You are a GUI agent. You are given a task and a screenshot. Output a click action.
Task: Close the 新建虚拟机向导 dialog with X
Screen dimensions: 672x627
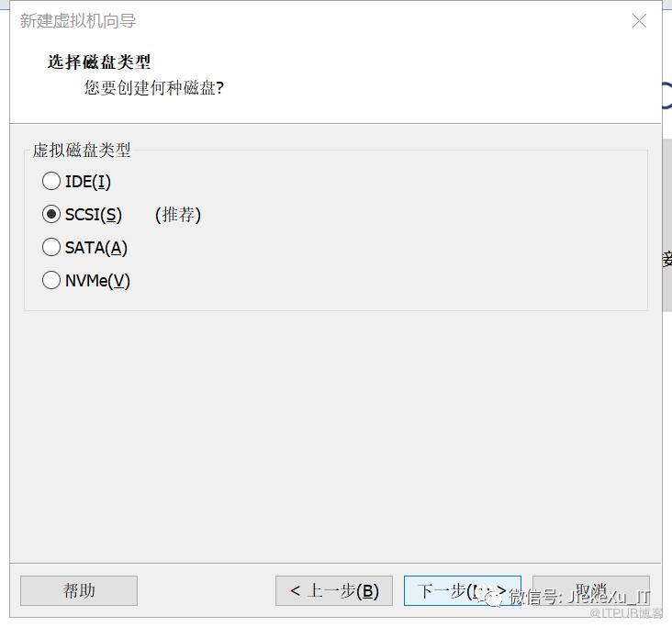point(639,21)
